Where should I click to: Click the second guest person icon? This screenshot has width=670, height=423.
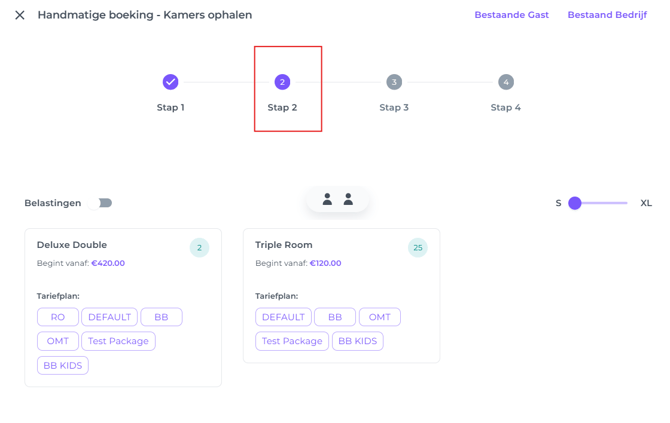pyautogui.click(x=348, y=200)
